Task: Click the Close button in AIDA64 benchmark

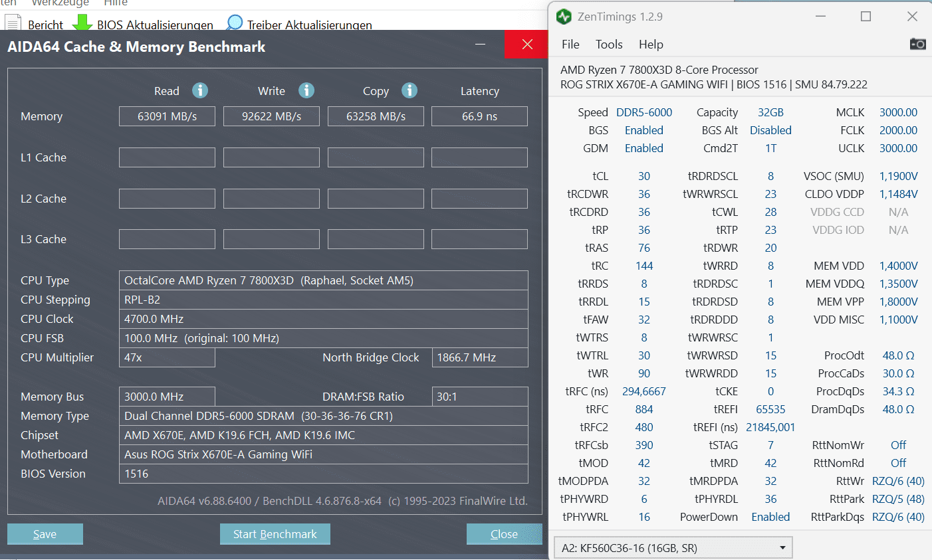Action: coord(504,534)
